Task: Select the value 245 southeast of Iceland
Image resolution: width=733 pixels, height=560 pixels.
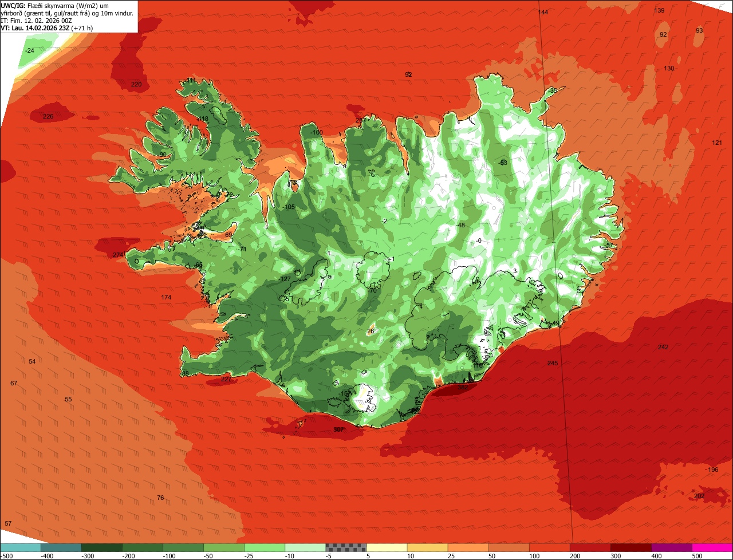Action: click(x=553, y=363)
